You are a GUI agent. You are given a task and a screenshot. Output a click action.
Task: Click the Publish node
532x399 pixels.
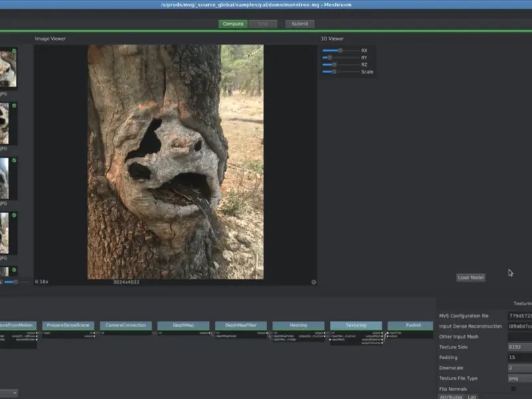coord(414,325)
